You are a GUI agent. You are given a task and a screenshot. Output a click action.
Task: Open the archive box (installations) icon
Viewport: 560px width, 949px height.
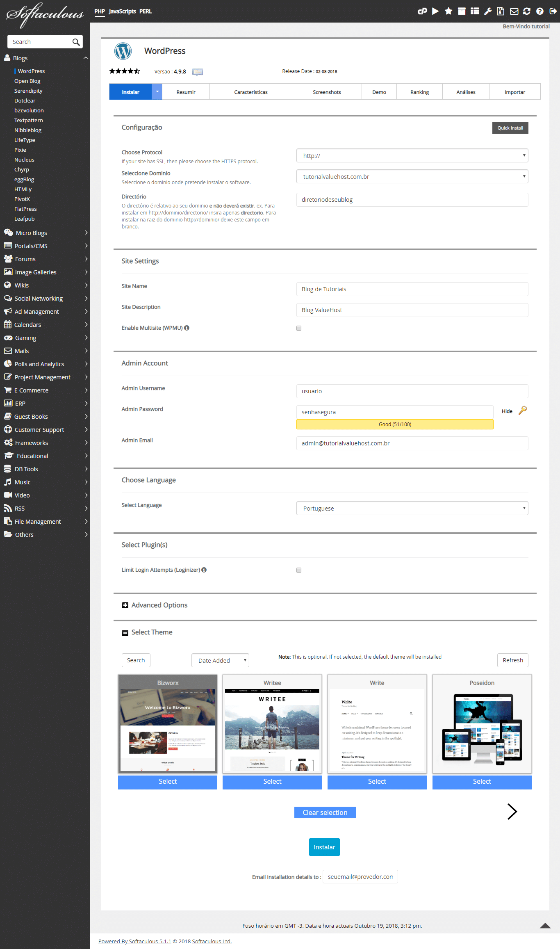click(462, 11)
